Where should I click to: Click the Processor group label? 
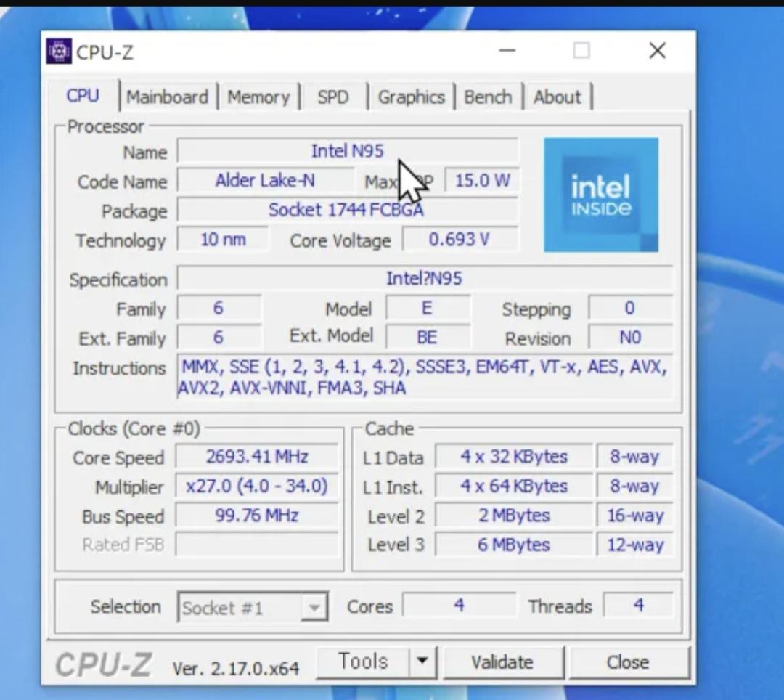tap(105, 126)
